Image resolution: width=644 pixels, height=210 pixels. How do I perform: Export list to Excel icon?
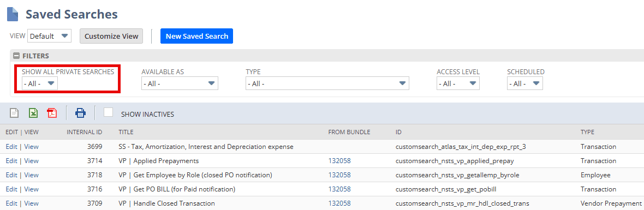33,113
